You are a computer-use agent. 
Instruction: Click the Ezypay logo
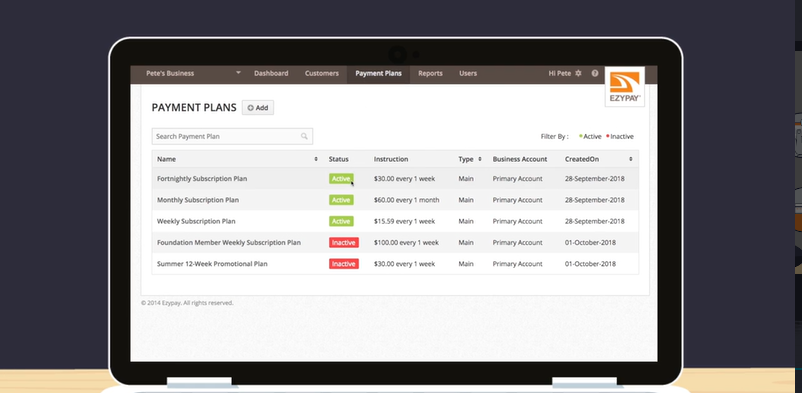coord(625,86)
